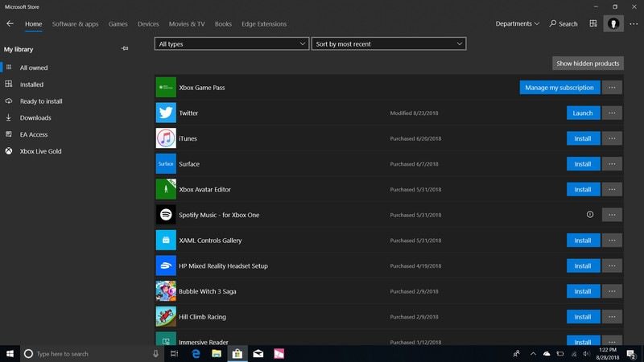
Task: Open Microsoft Edge from the taskbar
Action: click(x=196, y=353)
